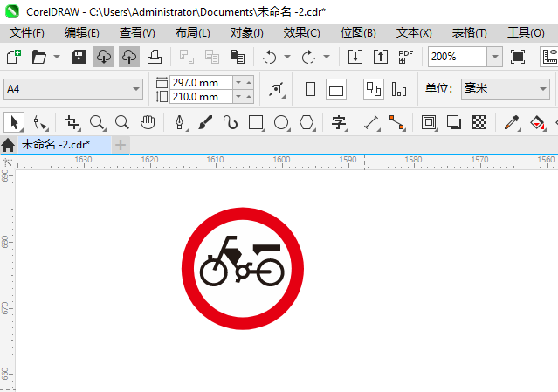
Task: Select the Pen tool
Action: pos(180,123)
